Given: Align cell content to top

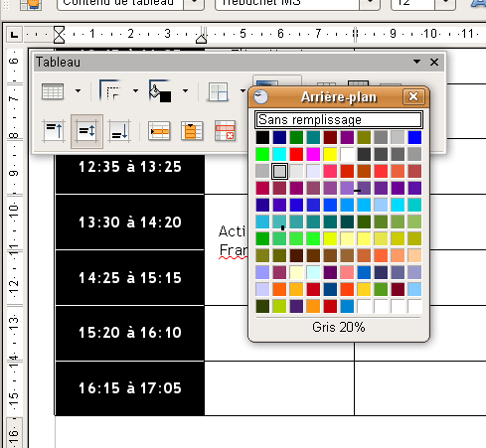Looking at the screenshot, I should coord(54,131).
